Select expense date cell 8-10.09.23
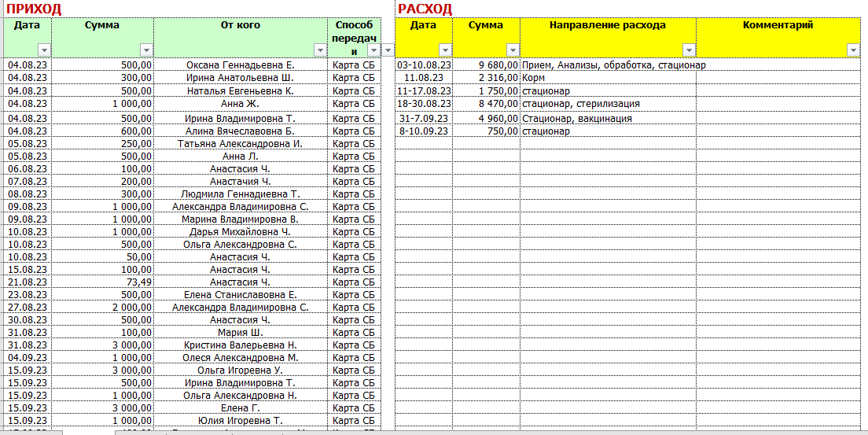This screenshot has height=435, width=868. pyautogui.click(x=425, y=131)
